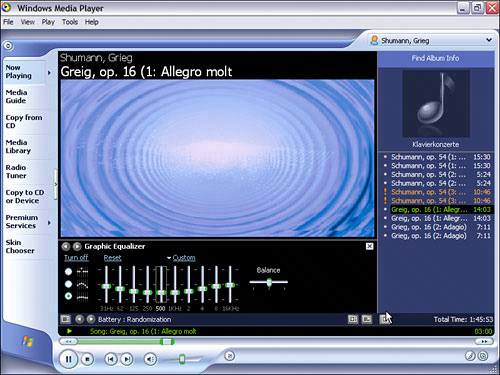Screen dimensions: 500x375
Task: Click the Turn off equalizer link
Action: [x=76, y=258]
